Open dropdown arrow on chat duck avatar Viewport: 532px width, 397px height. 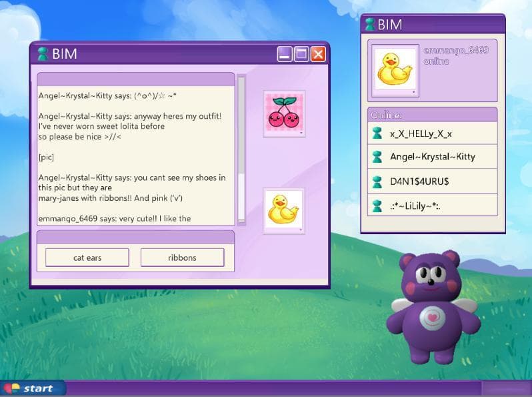tap(301, 230)
